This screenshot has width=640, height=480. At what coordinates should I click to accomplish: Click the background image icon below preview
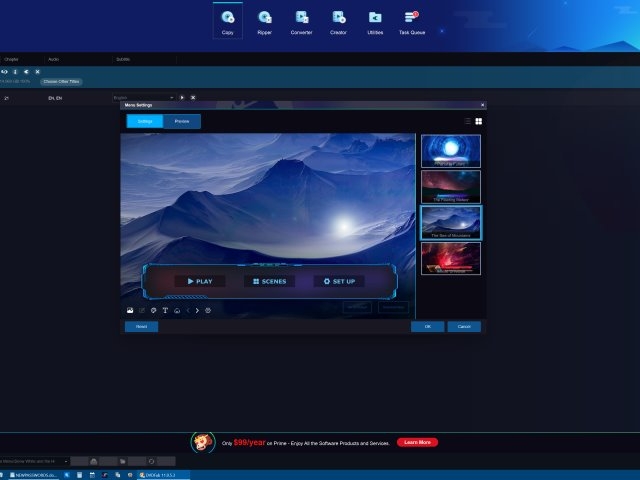pos(129,310)
